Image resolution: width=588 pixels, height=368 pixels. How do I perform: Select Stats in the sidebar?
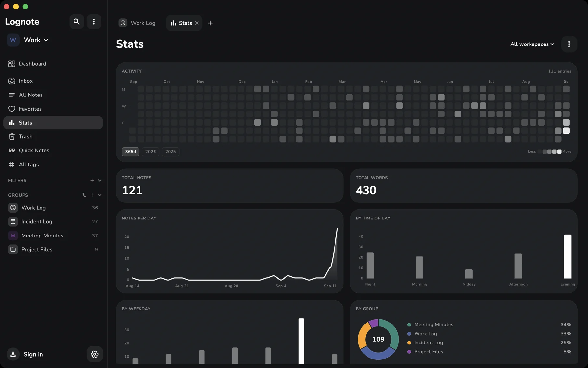click(53, 123)
